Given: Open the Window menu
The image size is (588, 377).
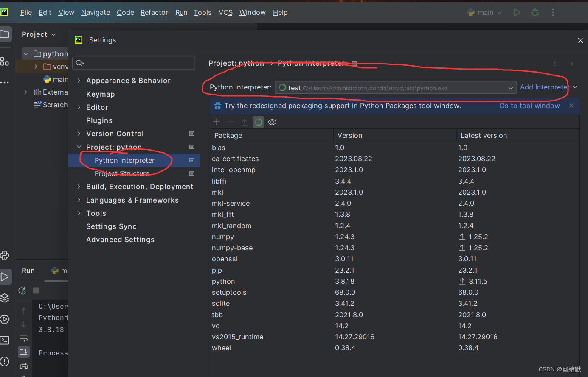Looking at the screenshot, I should pyautogui.click(x=252, y=13).
